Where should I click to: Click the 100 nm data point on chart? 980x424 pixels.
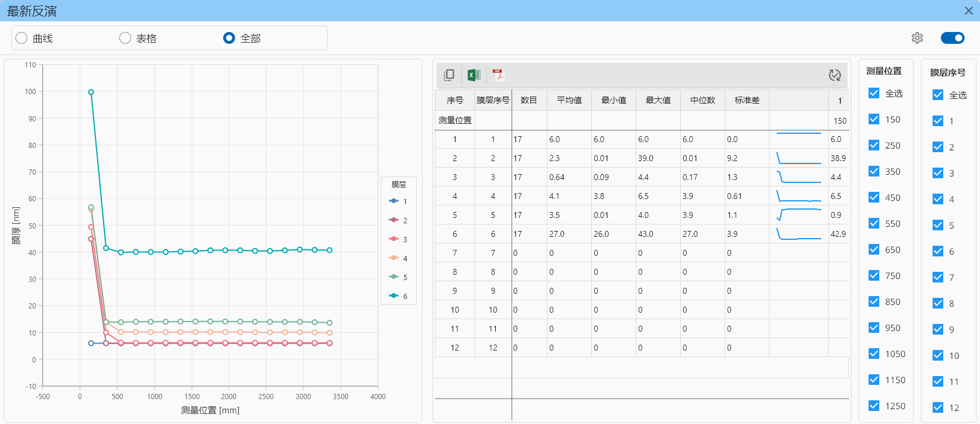coord(91,92)
